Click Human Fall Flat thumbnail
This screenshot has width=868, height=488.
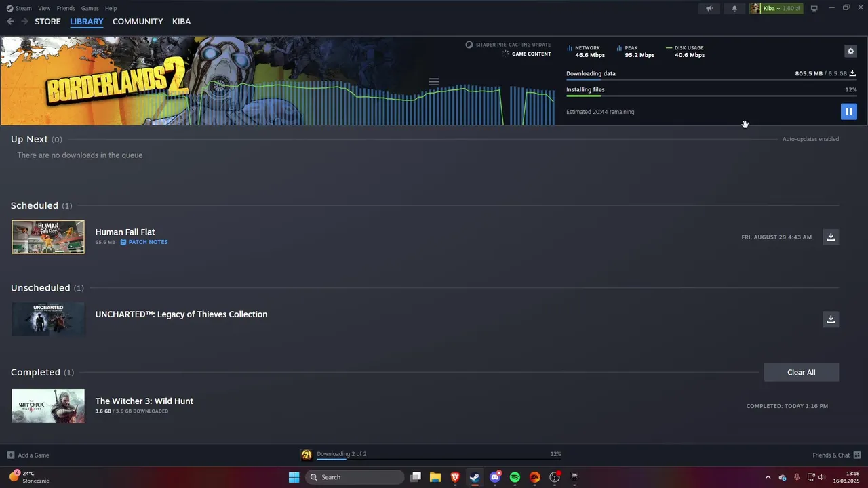coord(48,237)
